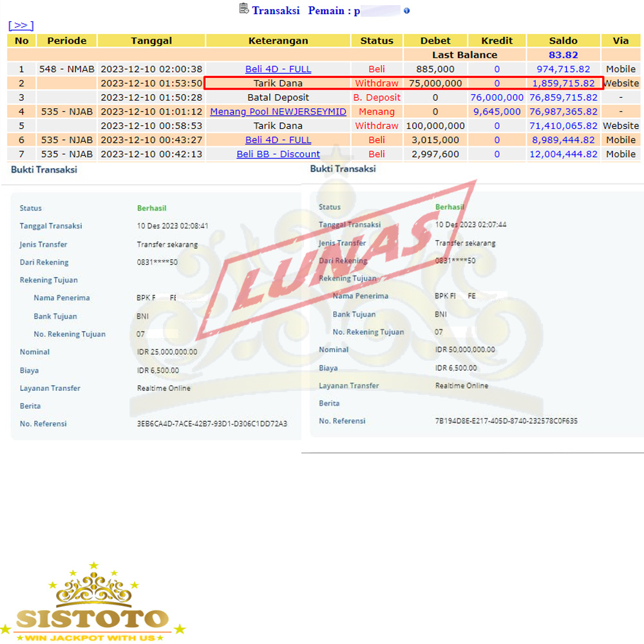Click the Tanggal column header
The image size is (644, 644).
point(151,41)
